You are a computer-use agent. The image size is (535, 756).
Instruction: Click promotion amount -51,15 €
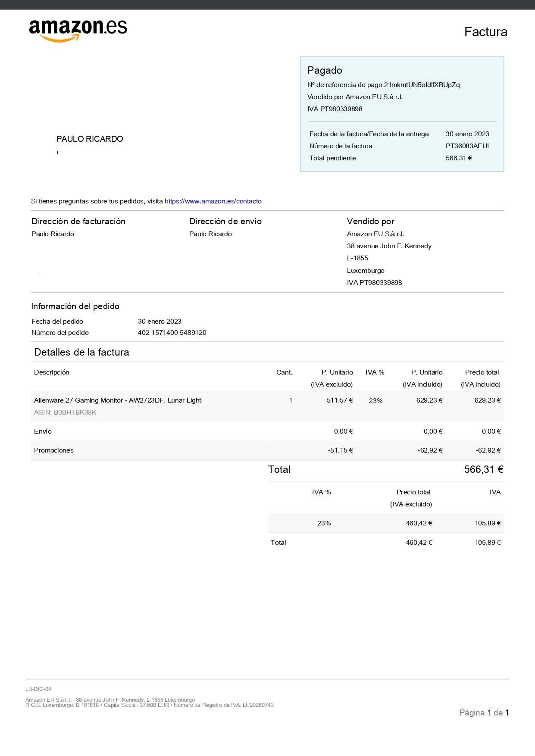tap(340, 450)
